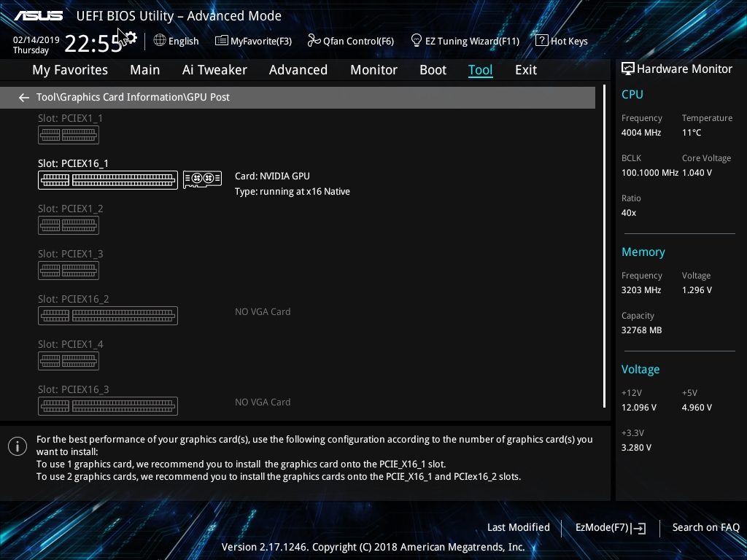Image resolution: width=747 pixels, height=560 pixels.
Task: Click the NVIDIA graphics card icon
Action: [203, 179]
